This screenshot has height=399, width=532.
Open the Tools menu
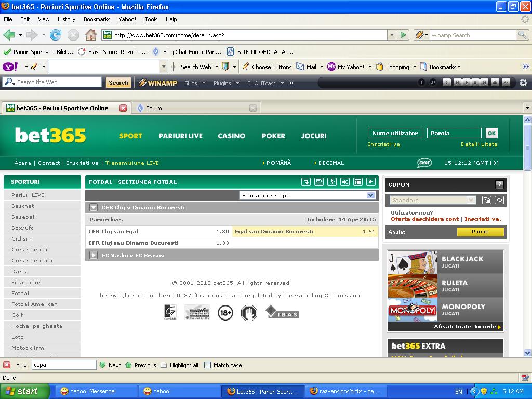[151, 19]
